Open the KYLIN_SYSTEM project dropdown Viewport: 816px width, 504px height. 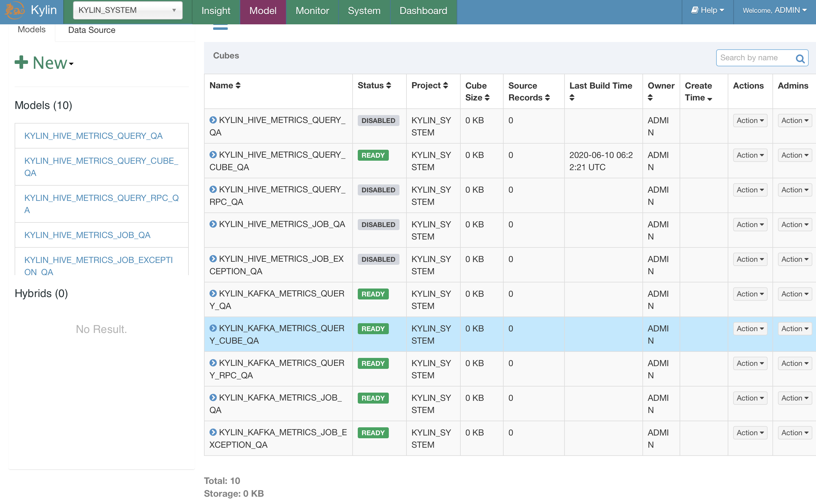tap(128, 10)
